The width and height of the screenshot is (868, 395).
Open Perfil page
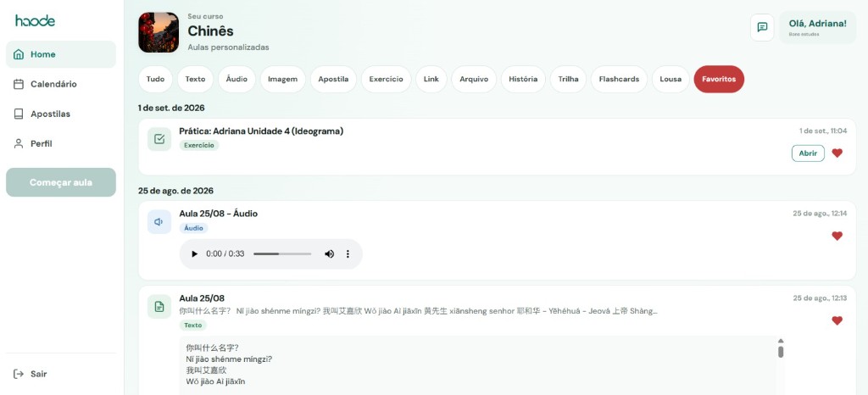61,144
